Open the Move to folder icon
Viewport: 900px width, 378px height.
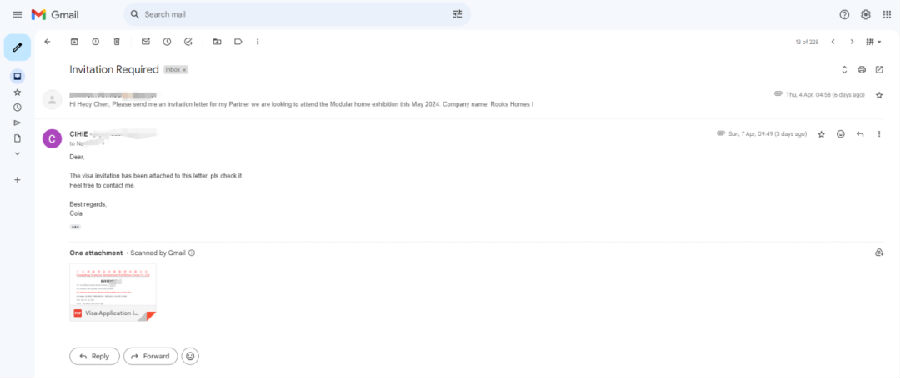coord(217,41)
